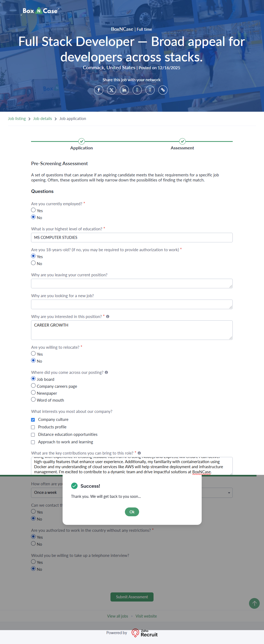Select Yes for currently employed

coord(33,210)
